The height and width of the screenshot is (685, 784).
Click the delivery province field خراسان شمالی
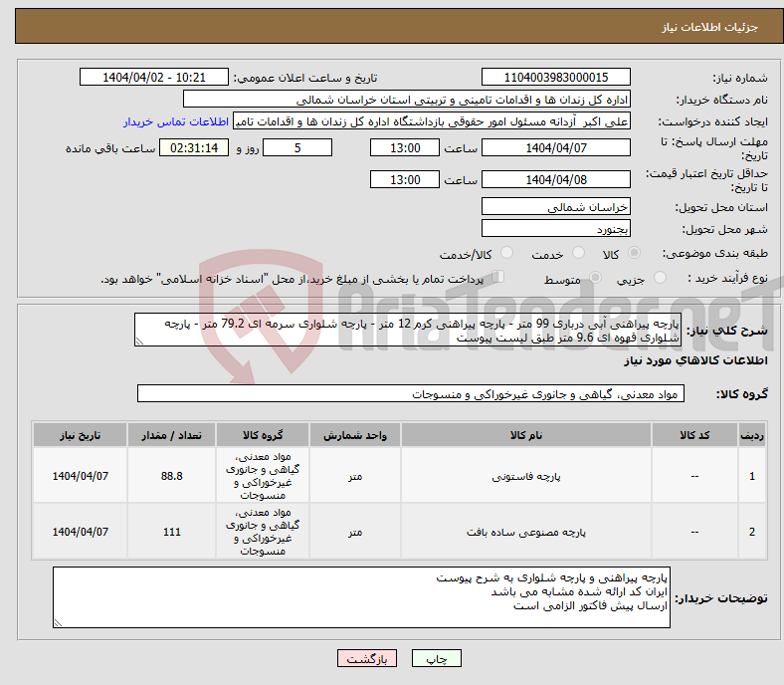pyautogui.click(x=555, y=206)
